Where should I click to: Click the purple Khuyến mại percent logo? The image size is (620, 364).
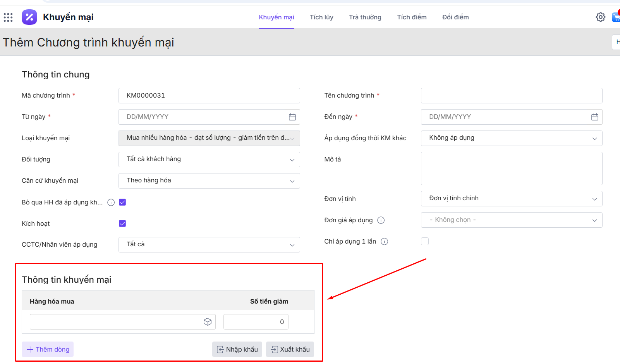[x=29, y=17]
